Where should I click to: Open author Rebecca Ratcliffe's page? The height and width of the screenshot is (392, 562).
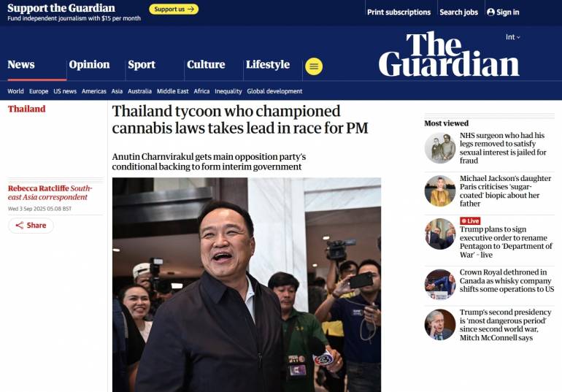[39, 188]
